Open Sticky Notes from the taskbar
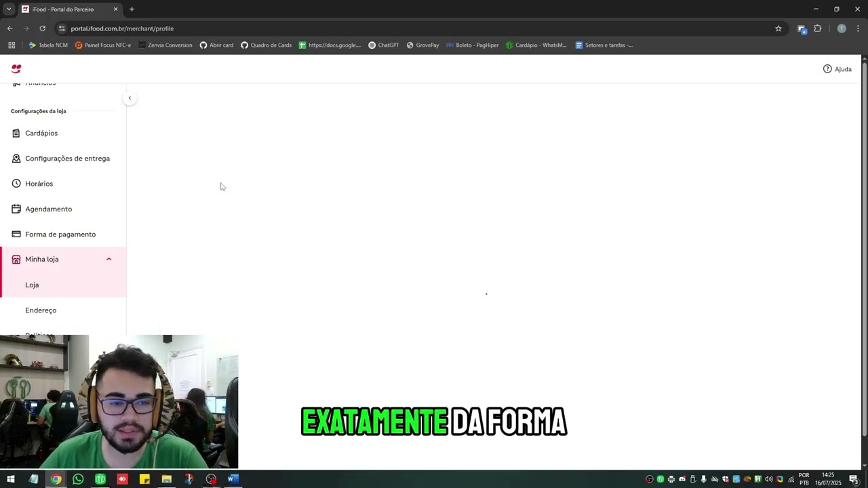The height and width of the screenshot is (488, 868). [x=144, y=479]
